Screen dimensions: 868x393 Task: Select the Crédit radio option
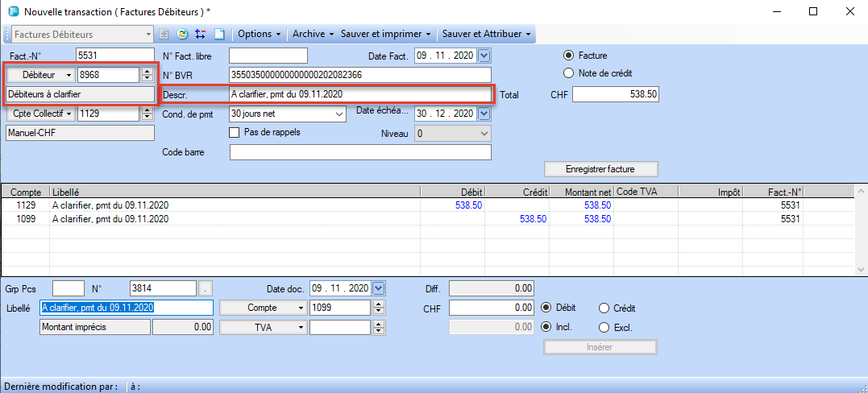pos(604,308)
